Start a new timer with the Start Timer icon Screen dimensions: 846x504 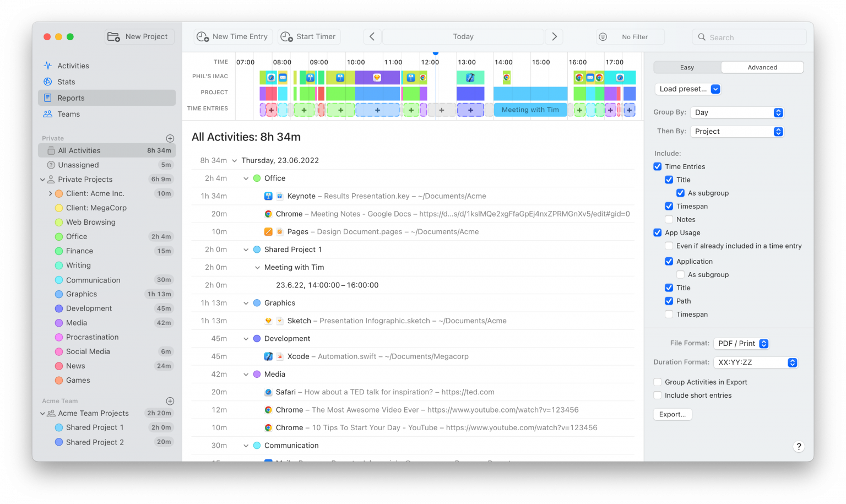(x=286, y=36)
